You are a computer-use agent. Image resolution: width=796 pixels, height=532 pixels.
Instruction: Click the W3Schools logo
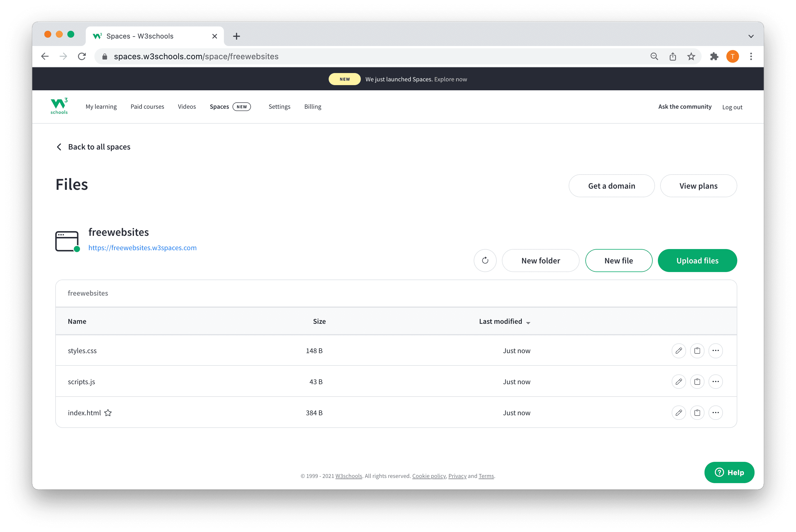(x=59, y=106)
